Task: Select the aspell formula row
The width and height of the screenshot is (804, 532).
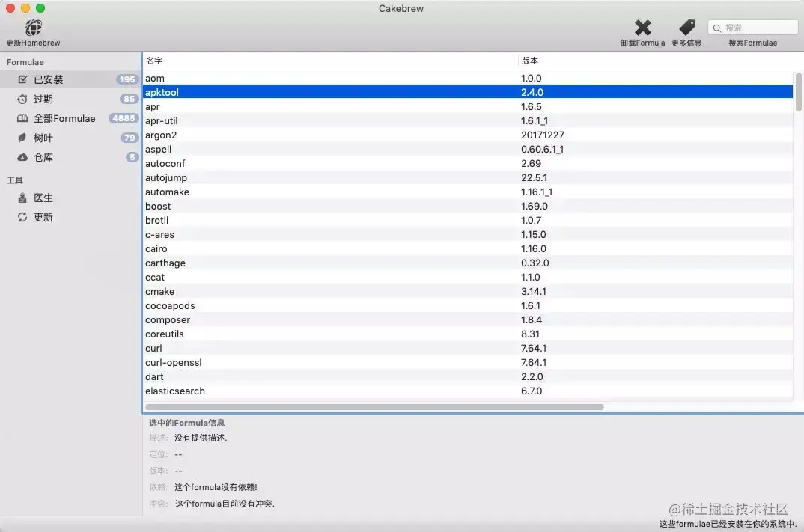Action: [468, 149]
